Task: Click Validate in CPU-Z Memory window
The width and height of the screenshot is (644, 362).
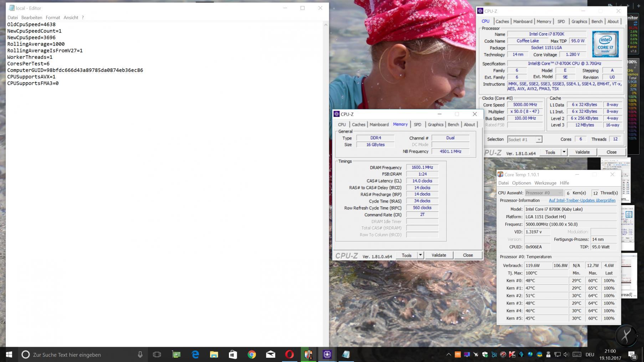Action: click(x=439, y=255)
